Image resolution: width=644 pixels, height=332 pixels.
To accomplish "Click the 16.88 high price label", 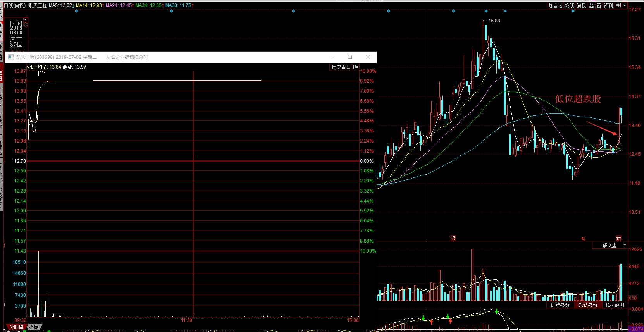I will [494, 21].
